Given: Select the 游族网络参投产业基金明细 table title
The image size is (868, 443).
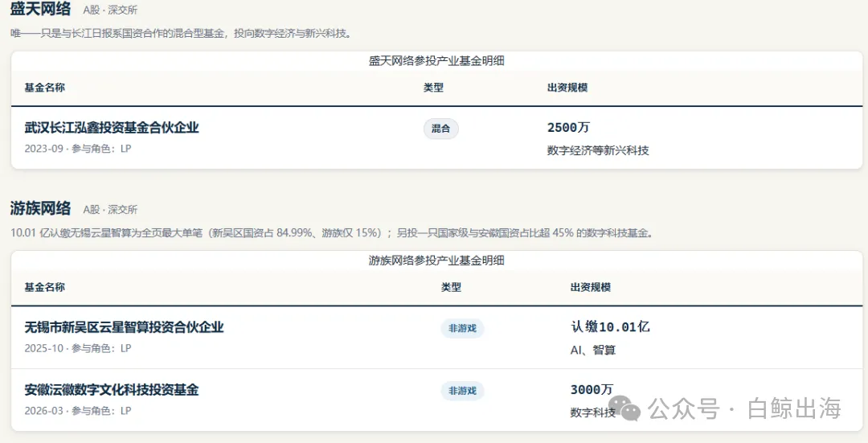Looking at the screenshot, I should (436, 260).
